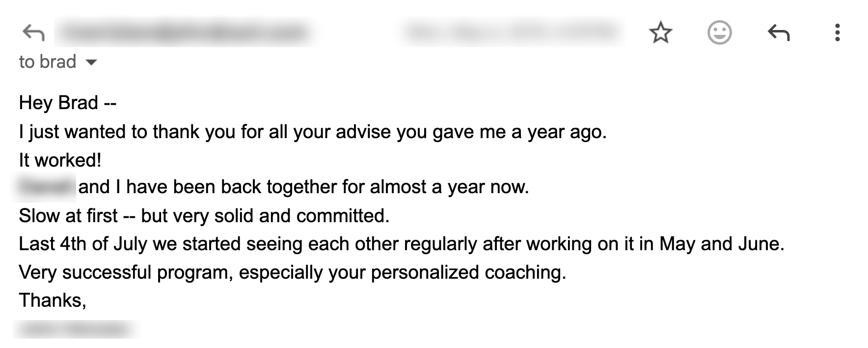The height and width of the screenshot is (348, 868).
Task: Click the "Hey Brad --" greeting line
Action: (67, 103)
